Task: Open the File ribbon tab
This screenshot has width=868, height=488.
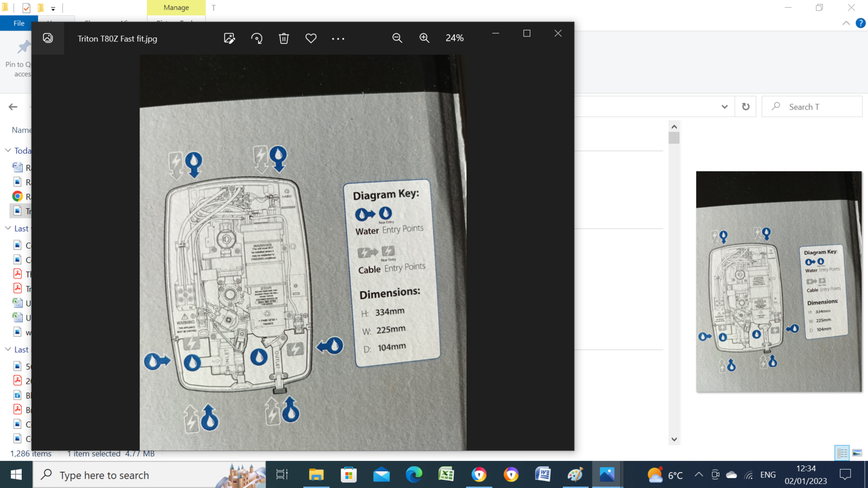Action: [19, 23]
